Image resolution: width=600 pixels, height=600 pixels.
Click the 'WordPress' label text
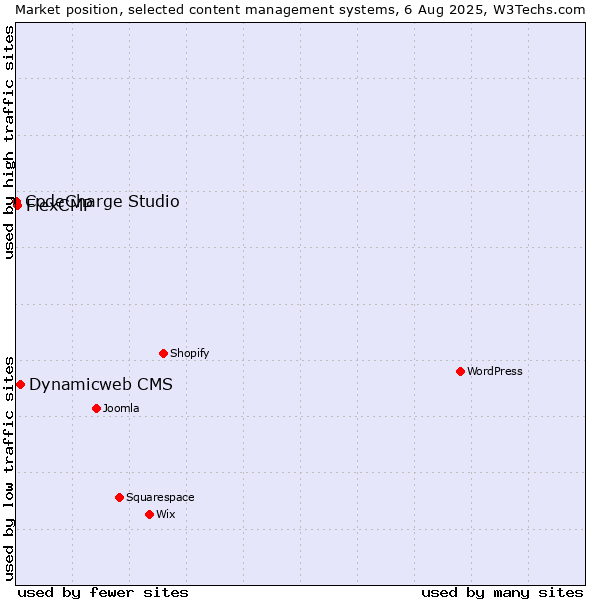(x=494, y=371)
